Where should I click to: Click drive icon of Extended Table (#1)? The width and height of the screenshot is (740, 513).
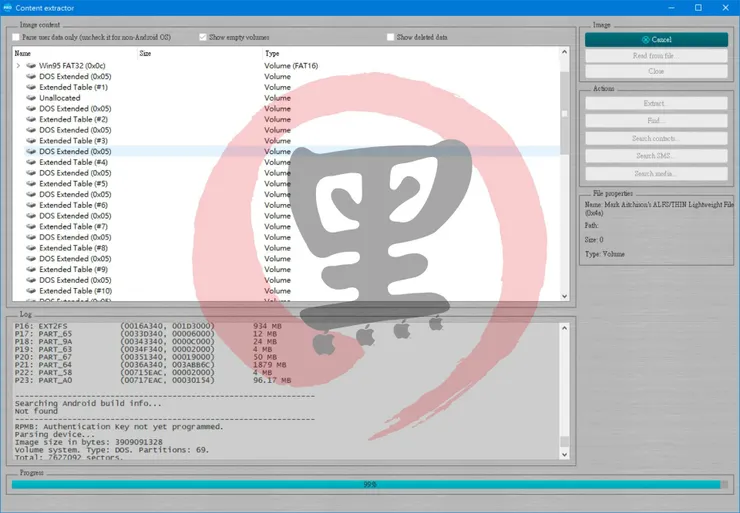[31, 87]
